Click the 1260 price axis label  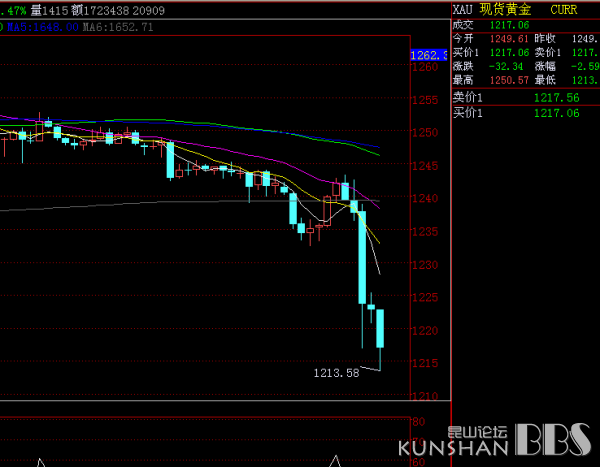425,67
